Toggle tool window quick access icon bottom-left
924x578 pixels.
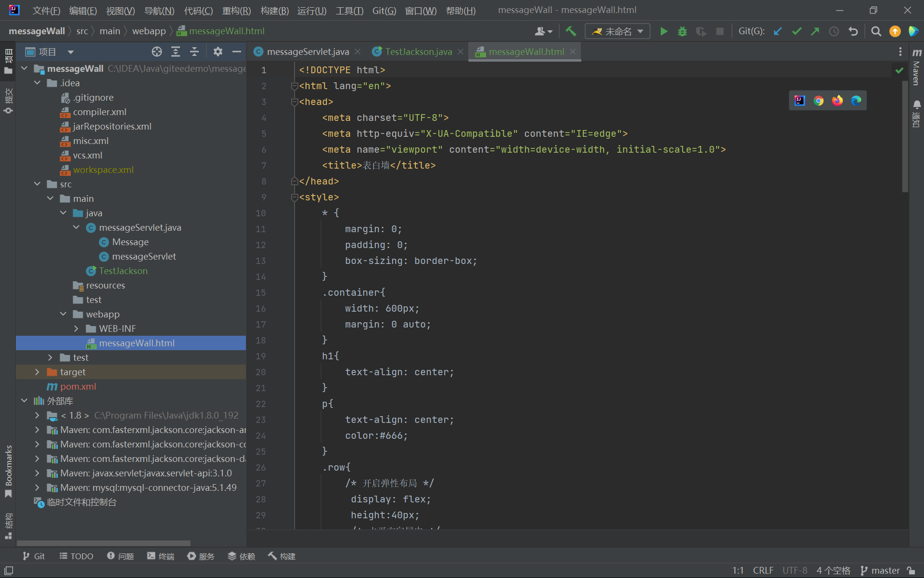9,571
